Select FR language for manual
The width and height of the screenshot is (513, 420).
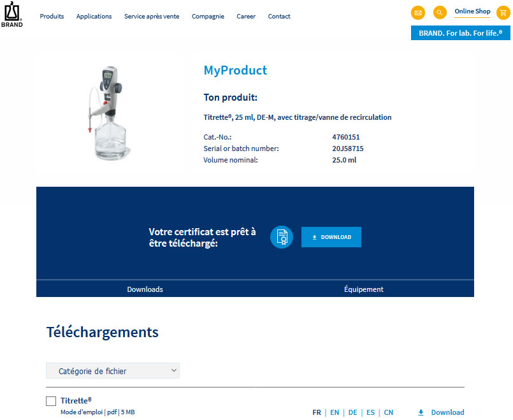click(x=317, y=412)
